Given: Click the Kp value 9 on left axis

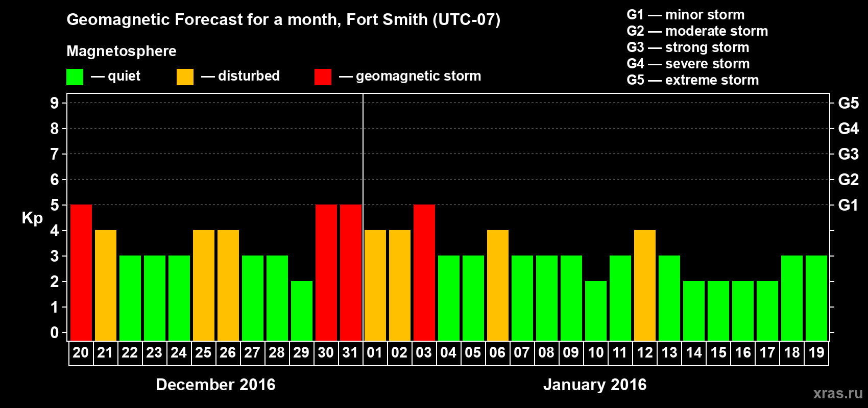Looking at the screenshot, I should click(55, 103).
